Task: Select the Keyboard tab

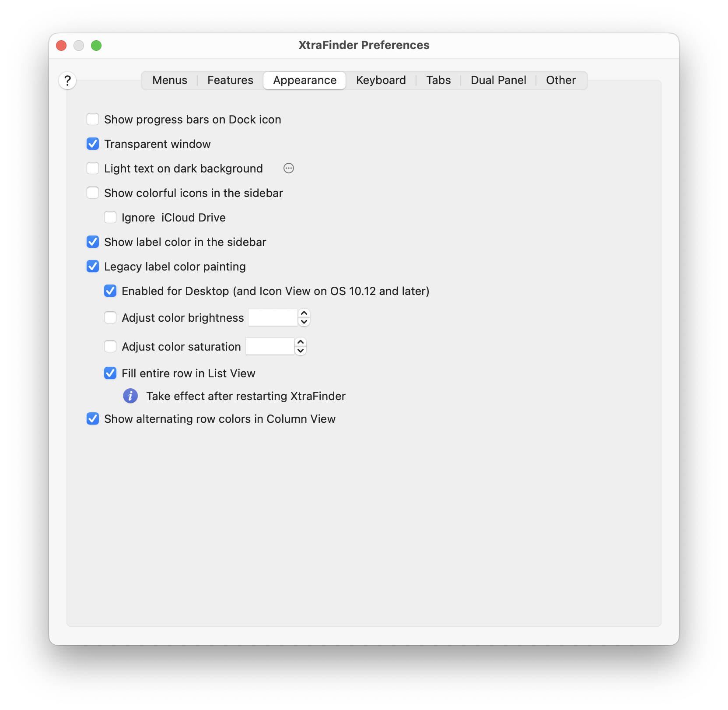Action: (381, 81)
